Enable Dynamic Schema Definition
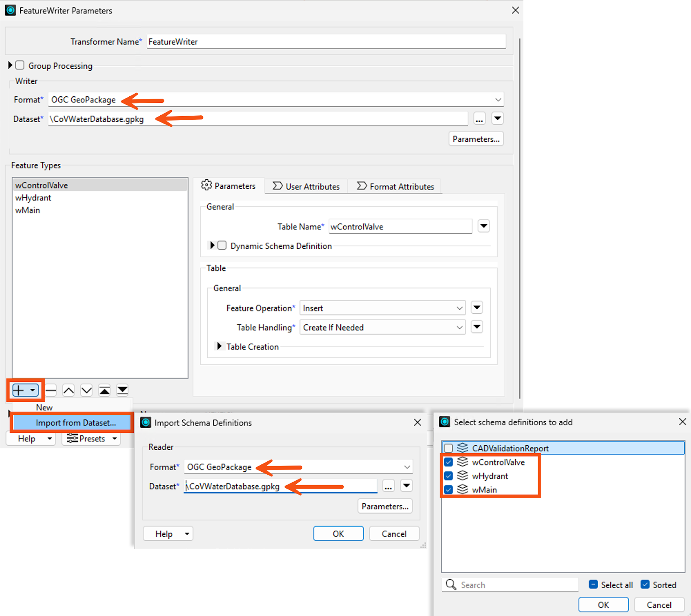 pos(222,245)
